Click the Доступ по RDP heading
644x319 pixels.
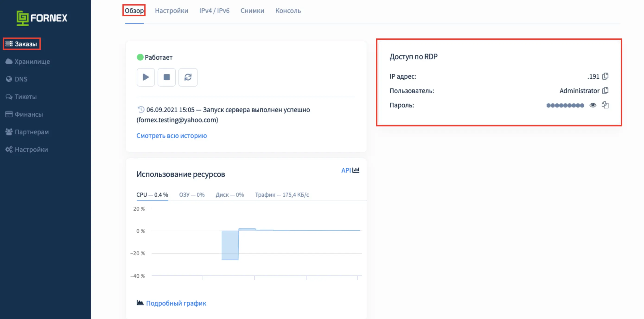tap(414, 57)
